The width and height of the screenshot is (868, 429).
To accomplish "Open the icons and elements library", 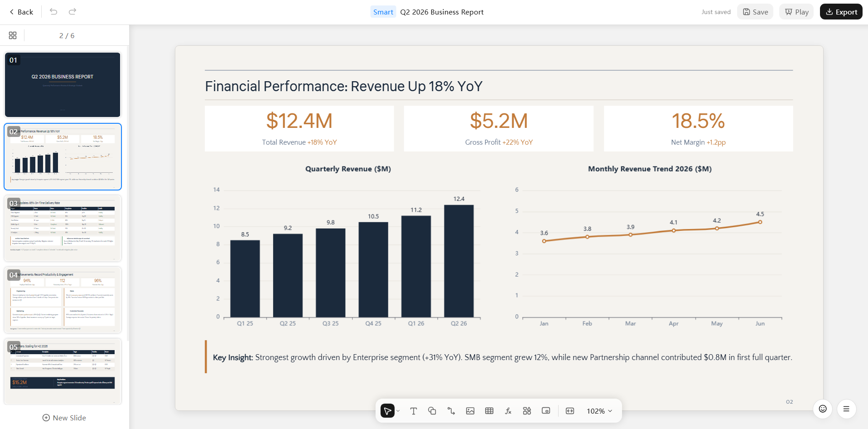I will pos(527,411).
